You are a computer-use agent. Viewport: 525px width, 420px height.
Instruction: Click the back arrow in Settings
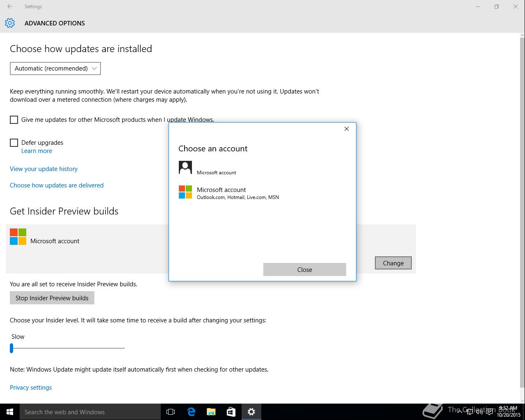[10, 7]
